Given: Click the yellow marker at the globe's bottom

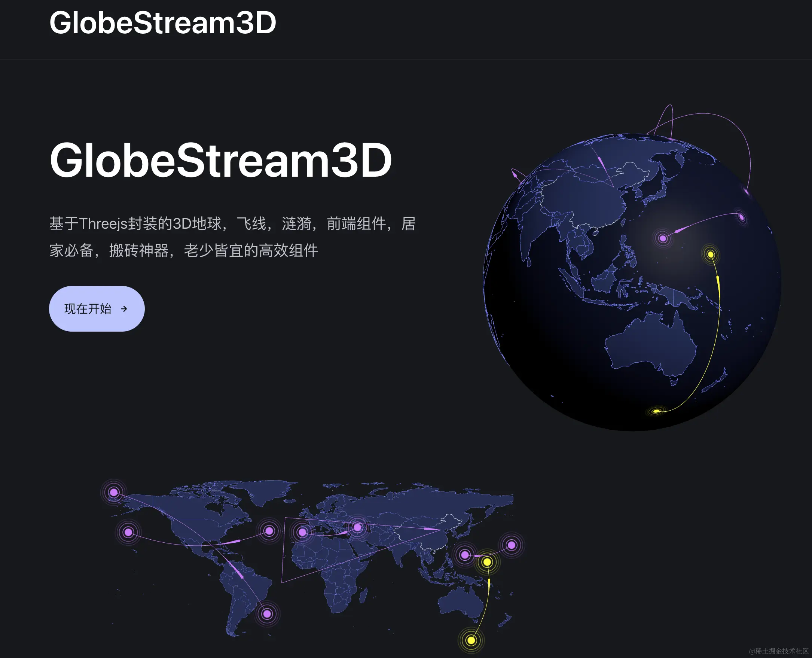Looking at the screenshot, I should point(656,411).
